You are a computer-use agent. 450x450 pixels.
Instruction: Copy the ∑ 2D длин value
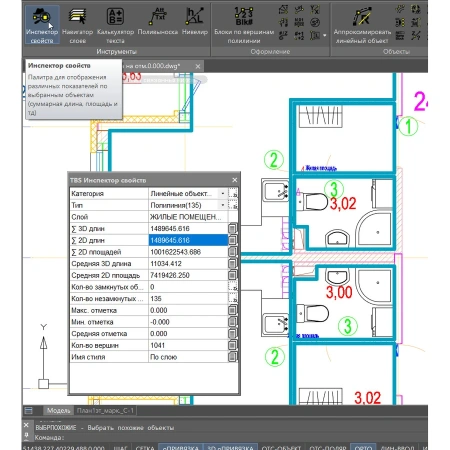pyautogui.click(x=233, y=240)
